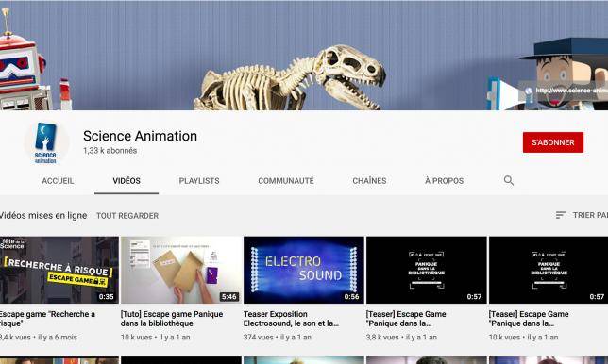
Task: Click the 374 vues view count text
Action: point(258,338)
